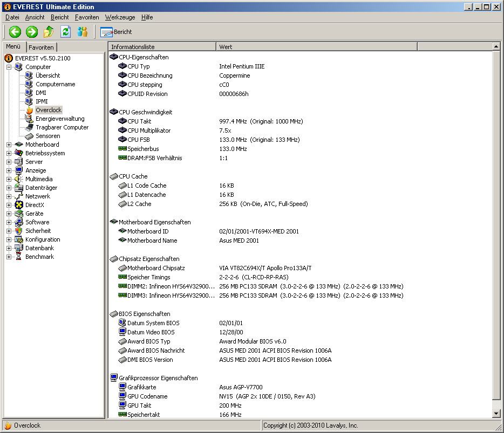Click the Multimedia speaker icon
This screenshot has width=504, height=433.
[19, 179]
